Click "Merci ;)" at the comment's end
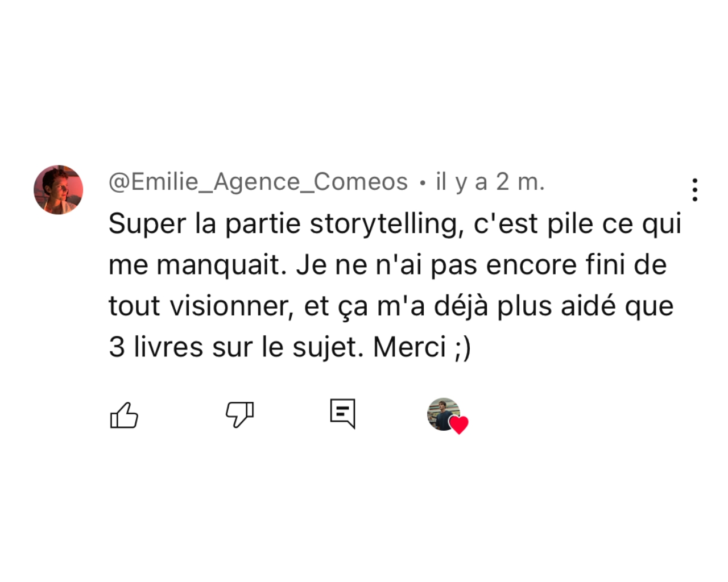The height and width of the screenshot is (582, 728). 422,347
